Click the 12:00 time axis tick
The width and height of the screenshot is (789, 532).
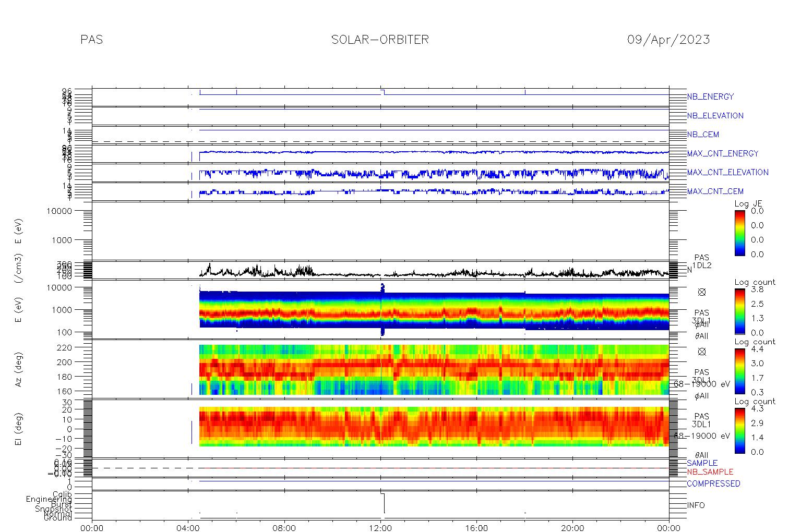click(x=380, y=527)
